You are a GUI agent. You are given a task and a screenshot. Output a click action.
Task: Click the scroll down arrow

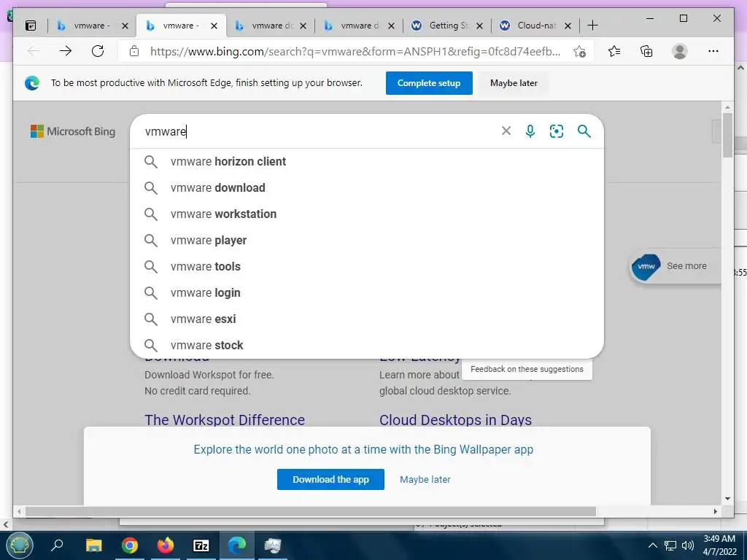click(727, 499)
